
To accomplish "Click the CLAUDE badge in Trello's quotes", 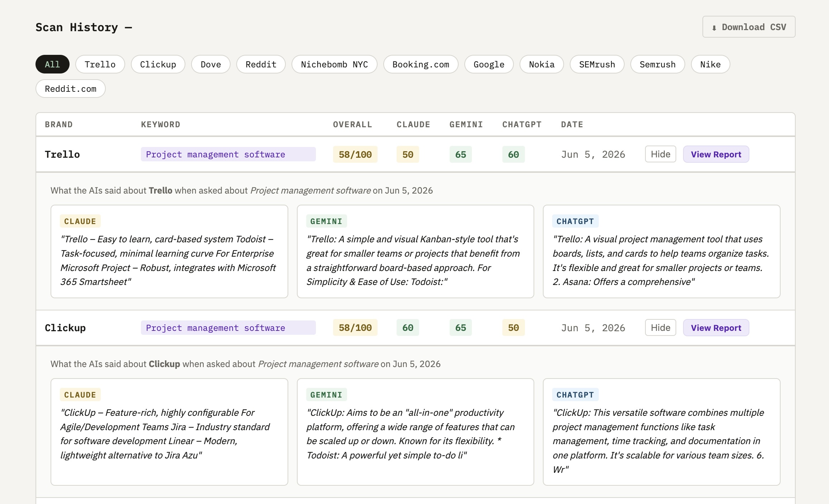I will click(x=80, y=222).
